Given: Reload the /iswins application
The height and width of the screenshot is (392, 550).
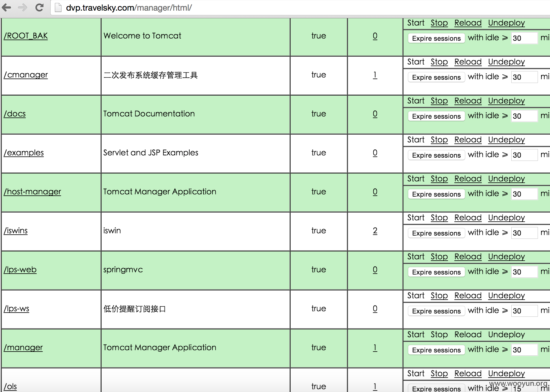Looking at the screenshot, I should pos(468,218).
